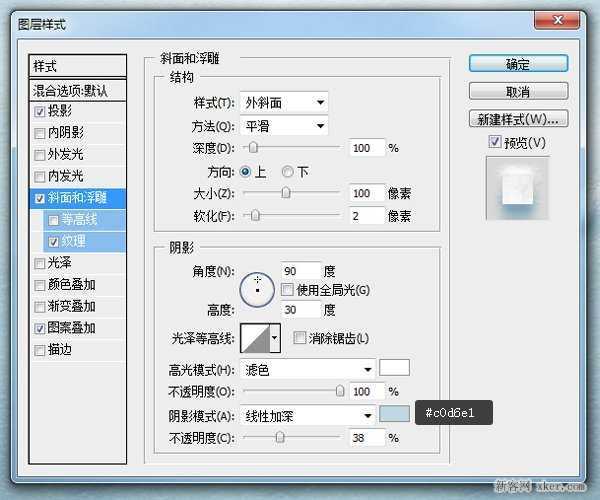Click the 大小 size slider handle

[x=287, y=192]
